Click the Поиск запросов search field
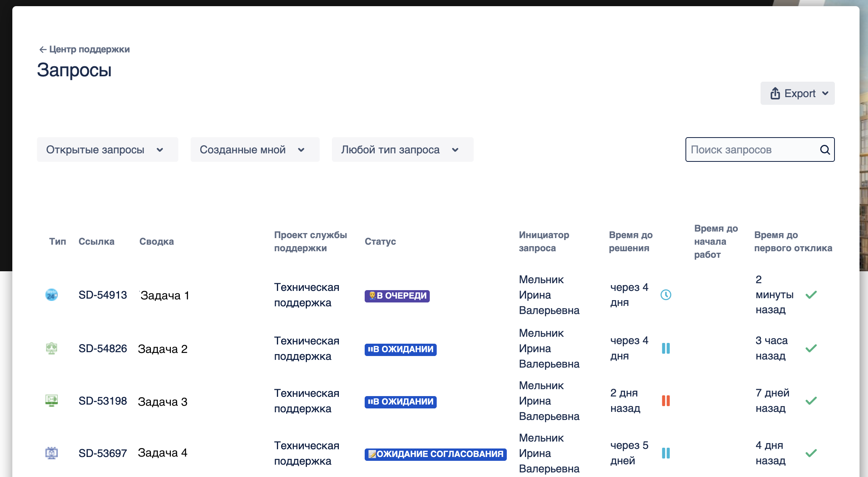This screenshot has height=477, width=868. point(753,149)
